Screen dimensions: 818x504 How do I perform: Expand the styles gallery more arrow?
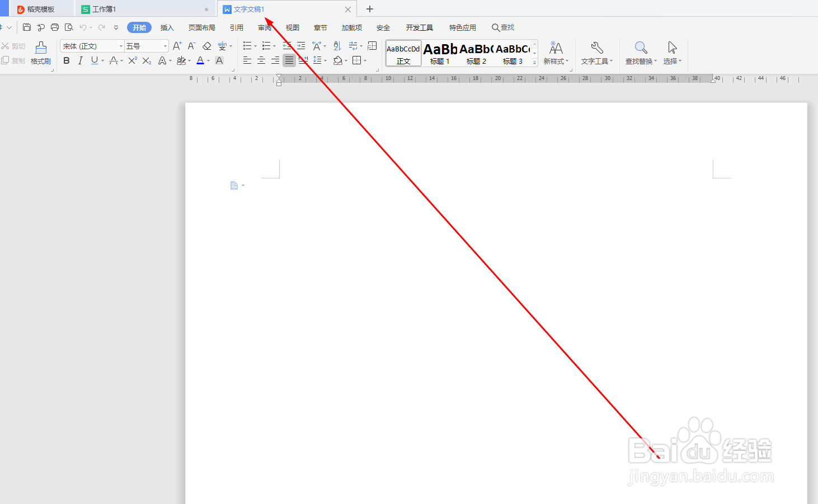click(x=534, y=63)
